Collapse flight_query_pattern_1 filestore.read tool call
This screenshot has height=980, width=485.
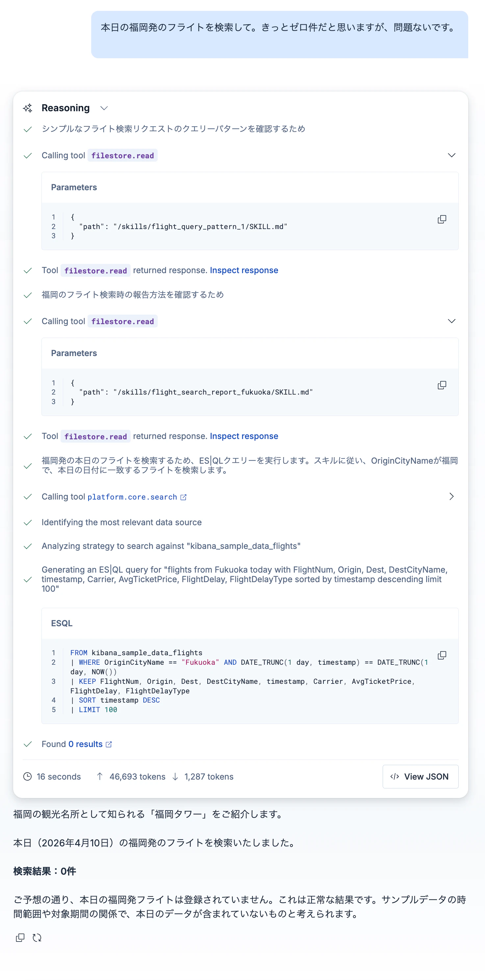tap(451, 155)
